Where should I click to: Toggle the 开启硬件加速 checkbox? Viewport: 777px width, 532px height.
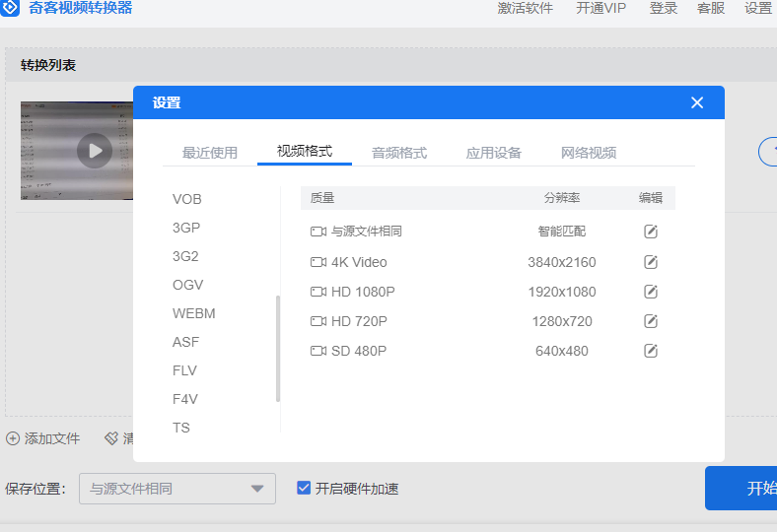coord(304,488)
